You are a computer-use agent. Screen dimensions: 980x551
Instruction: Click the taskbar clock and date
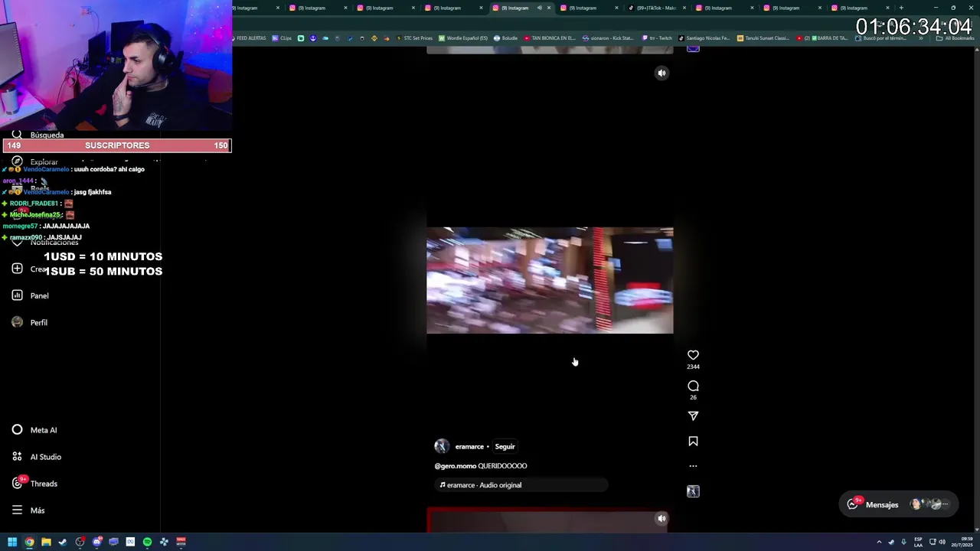(962, 542)
